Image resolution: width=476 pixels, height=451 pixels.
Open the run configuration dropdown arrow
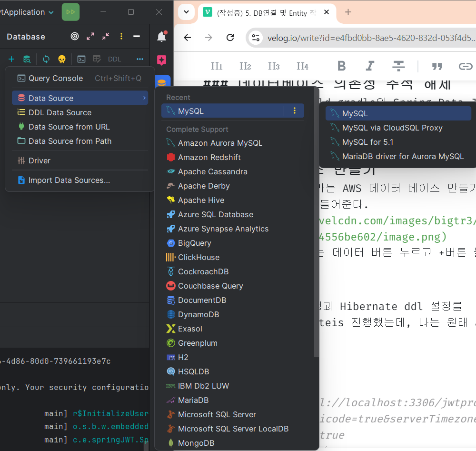pos(51,12)
